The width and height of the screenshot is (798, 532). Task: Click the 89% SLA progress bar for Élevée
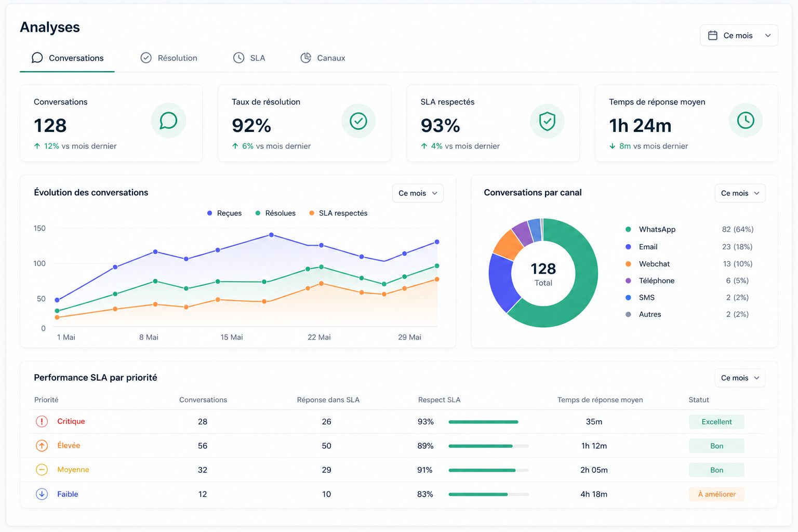click(488, 446)
